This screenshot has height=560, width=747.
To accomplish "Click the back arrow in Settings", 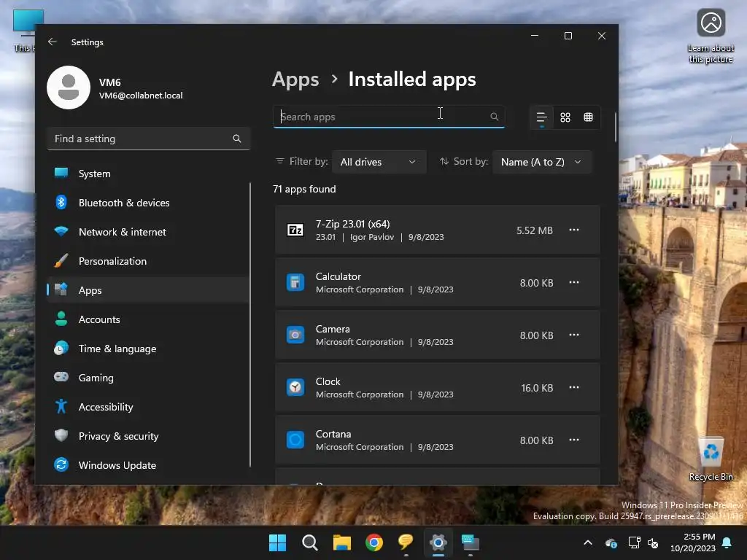I will coord(53,42).
